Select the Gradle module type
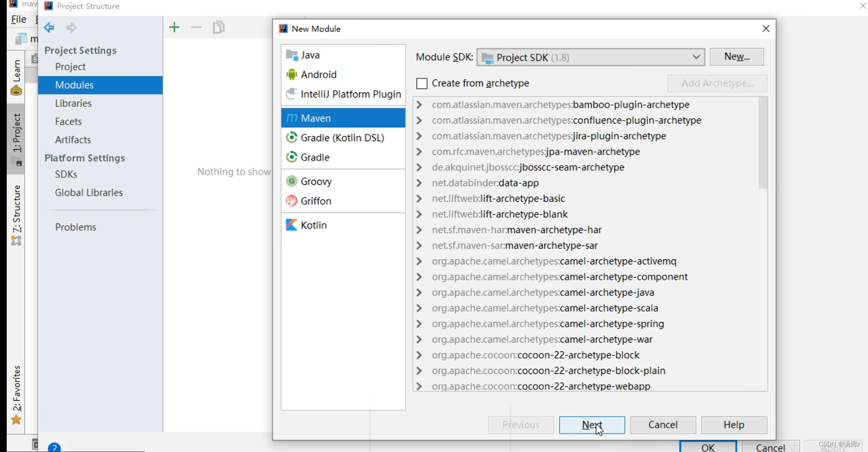Viewport: 868px width, 452px height. tap(343, 158)
